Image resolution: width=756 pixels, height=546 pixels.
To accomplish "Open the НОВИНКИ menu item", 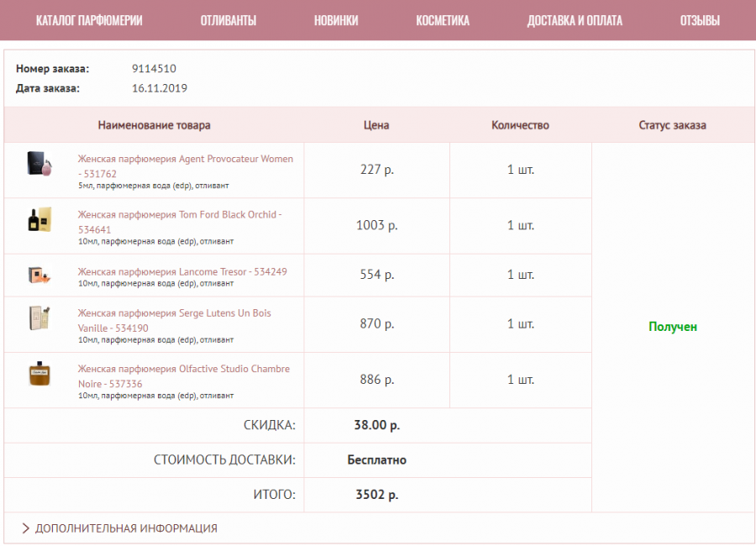I will tap(336, 20).
